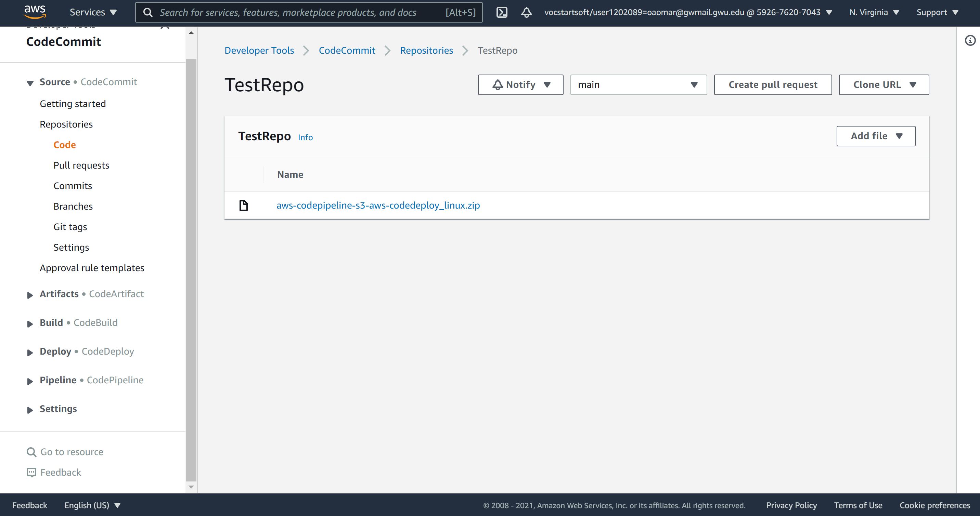Screen dimensions: 980x516
Task: Expand the Deploy CodeDeploy section
Action: click(30, 352)
